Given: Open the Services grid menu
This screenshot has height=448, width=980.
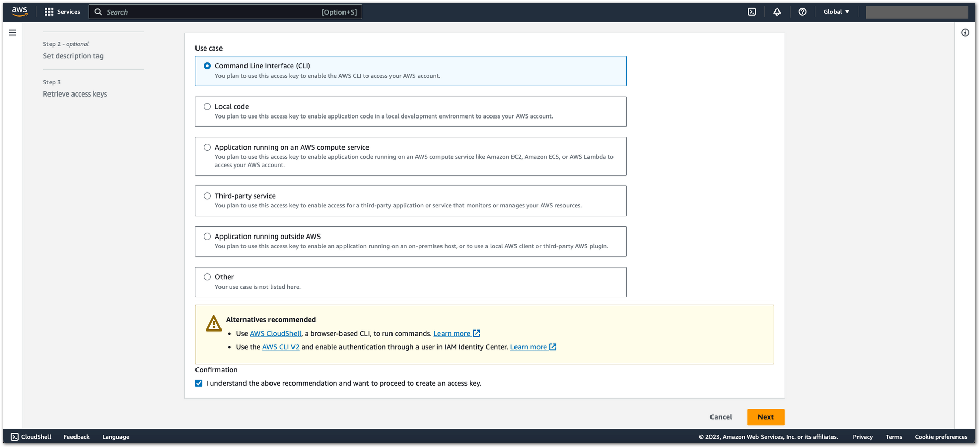Looking at the screenshot, I should 49,12.
